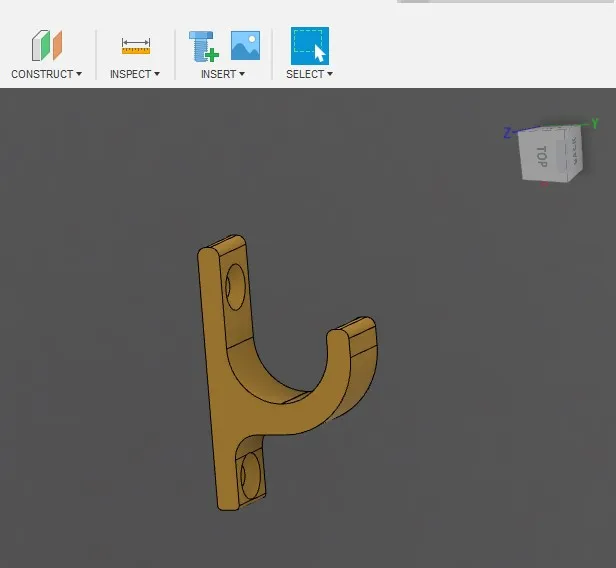Activate the Select tool icon
The width and height of the screenshot is (616, 568).
coord(310,46)
